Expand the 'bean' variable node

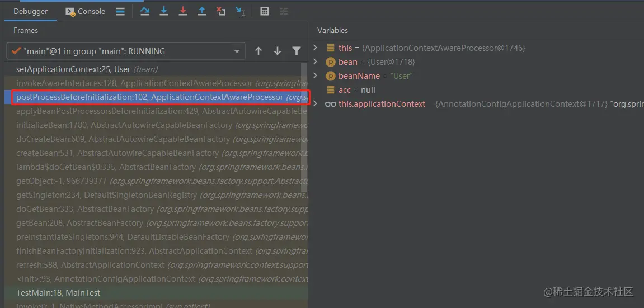pyautogui.click(x=315, y=62)
